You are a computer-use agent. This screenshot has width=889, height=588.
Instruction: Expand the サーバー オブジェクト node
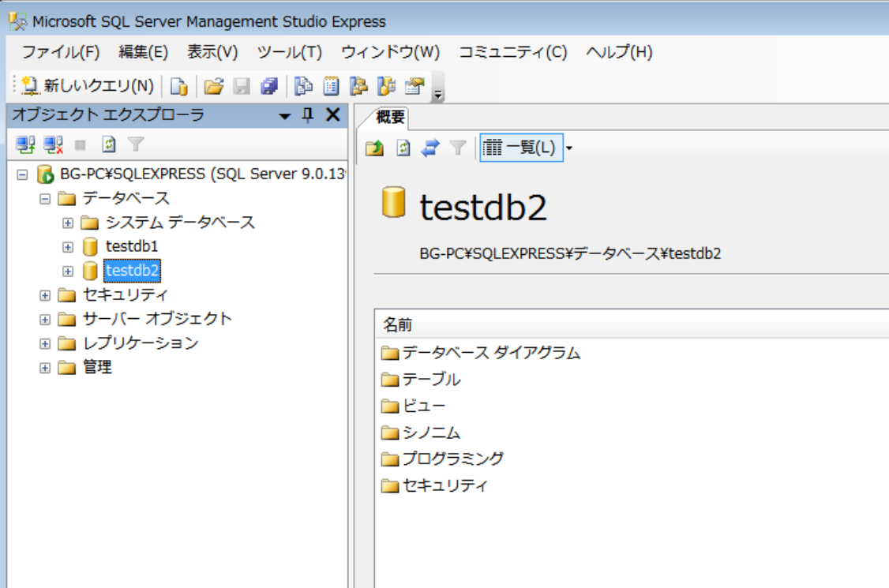45,320
